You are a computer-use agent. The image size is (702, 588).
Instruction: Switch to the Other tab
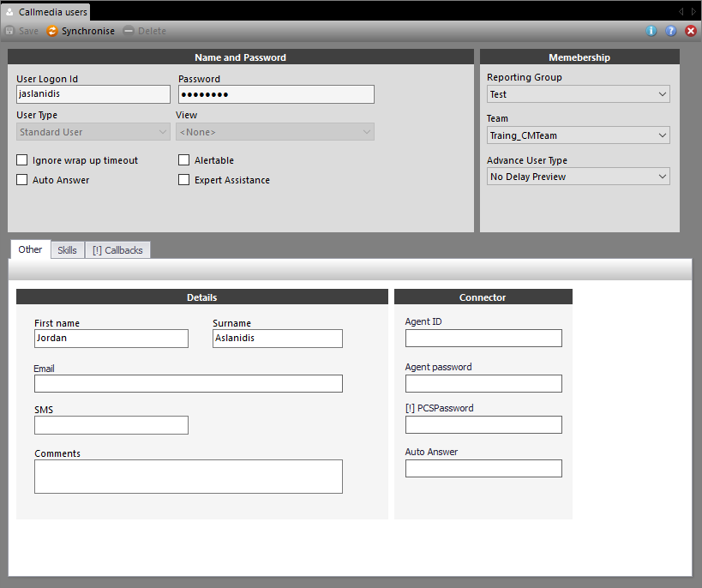tap(30, 249)
